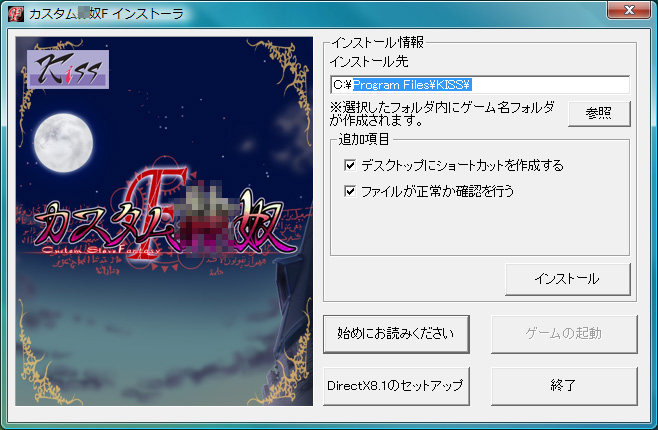Viewport: 658px width, 430px height.
Task: Click the full moon in the artwork
Action: click(63, 143)
